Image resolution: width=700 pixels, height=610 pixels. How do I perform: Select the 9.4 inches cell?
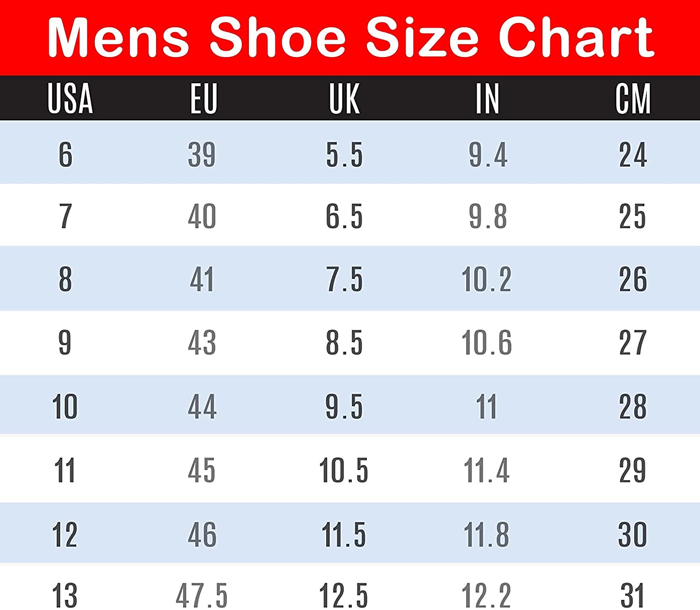[x=488, y=155]
